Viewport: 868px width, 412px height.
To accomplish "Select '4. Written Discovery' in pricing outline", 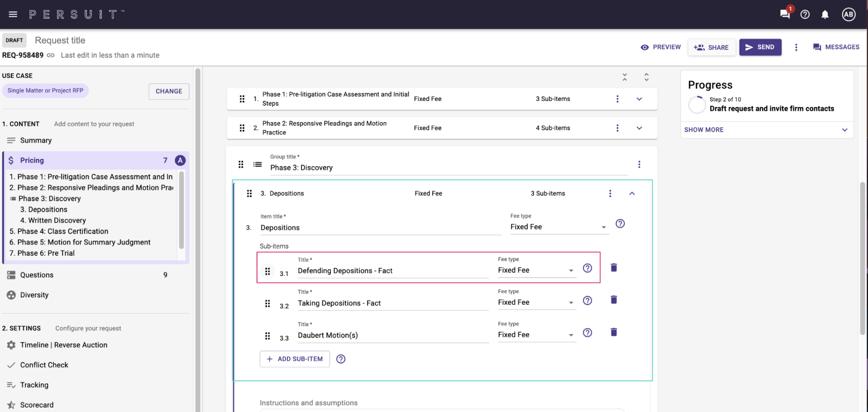I will click(53, 220).
